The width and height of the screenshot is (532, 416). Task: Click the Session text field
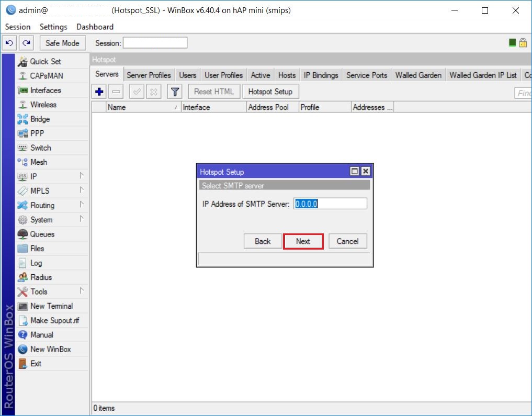[155, 43]
